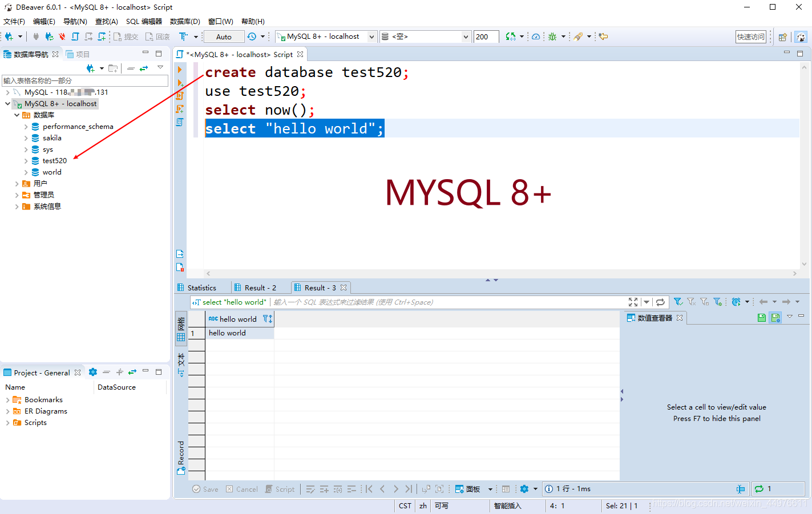Click the pen tools icon in toolbar
Screen dimensions: 812x514
point(578,37)
